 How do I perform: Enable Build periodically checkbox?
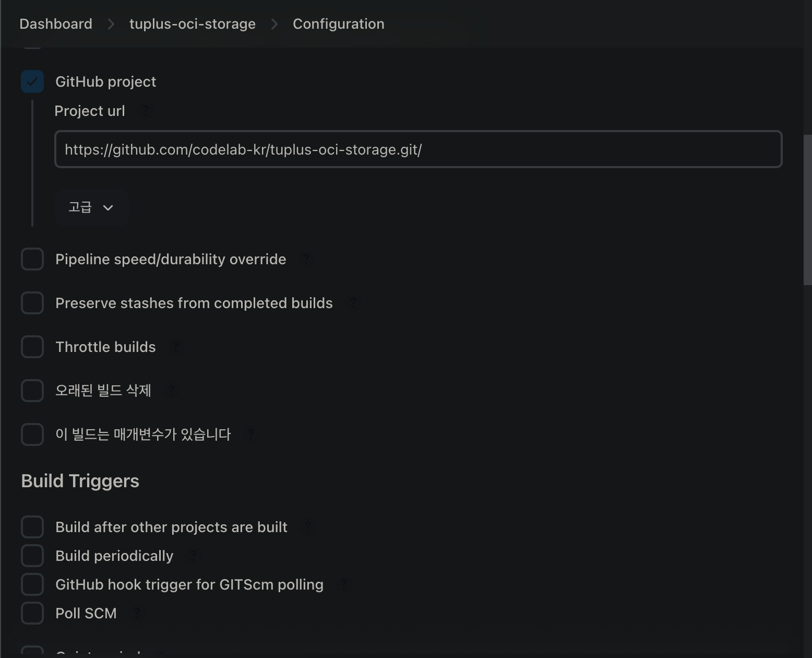(x=32, y=556)
